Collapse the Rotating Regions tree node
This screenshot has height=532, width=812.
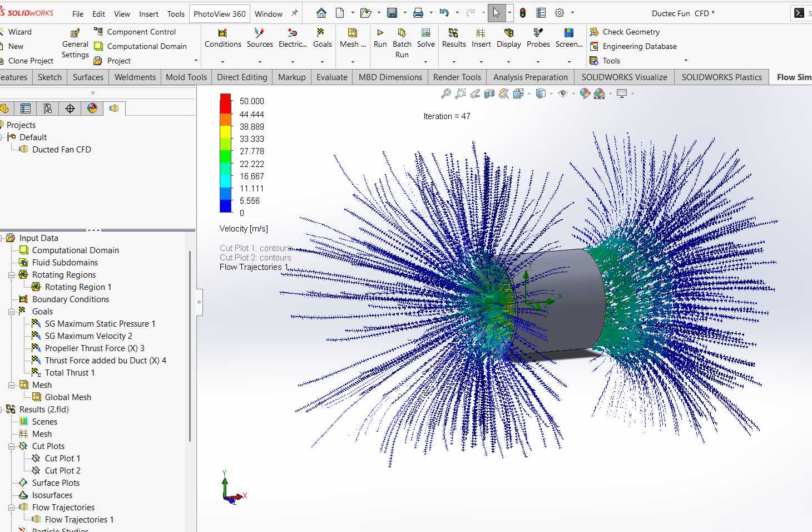point(11,275)
